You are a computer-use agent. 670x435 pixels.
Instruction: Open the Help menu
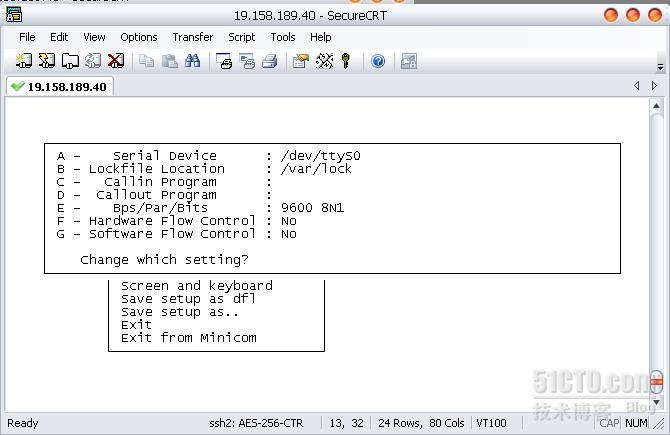pos(320,37)
